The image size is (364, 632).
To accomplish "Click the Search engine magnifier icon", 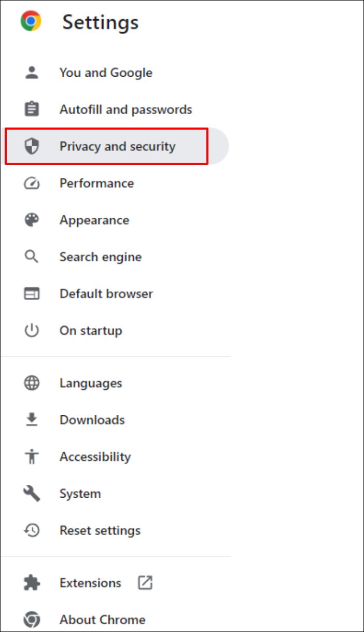I will pos(32,257).
